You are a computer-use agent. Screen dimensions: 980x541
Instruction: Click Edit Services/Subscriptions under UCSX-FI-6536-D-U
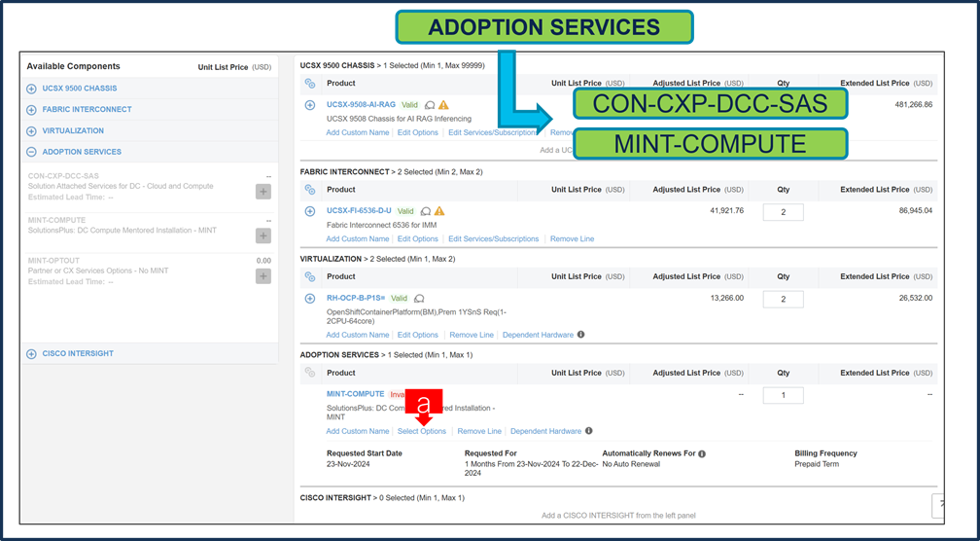coord(493,239)
